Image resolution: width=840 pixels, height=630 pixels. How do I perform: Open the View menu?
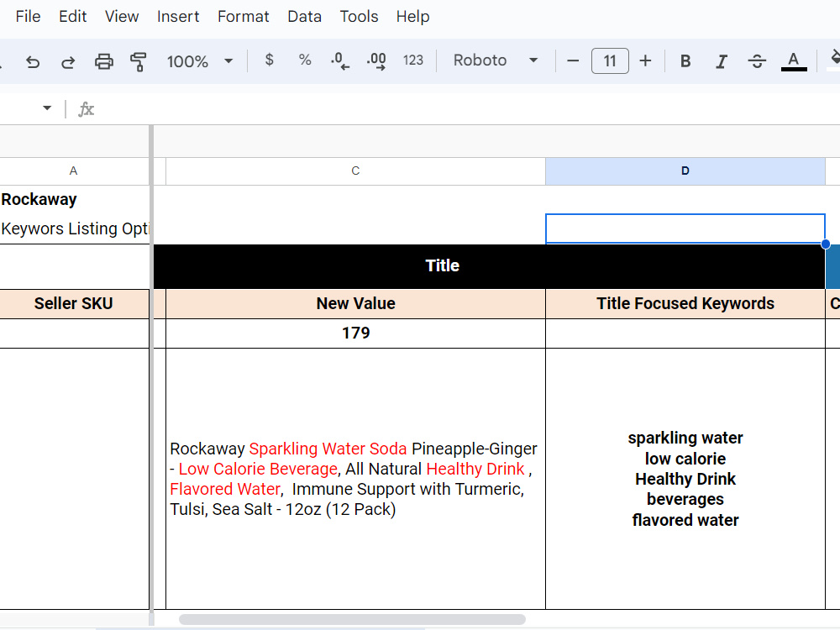(122, 17)
